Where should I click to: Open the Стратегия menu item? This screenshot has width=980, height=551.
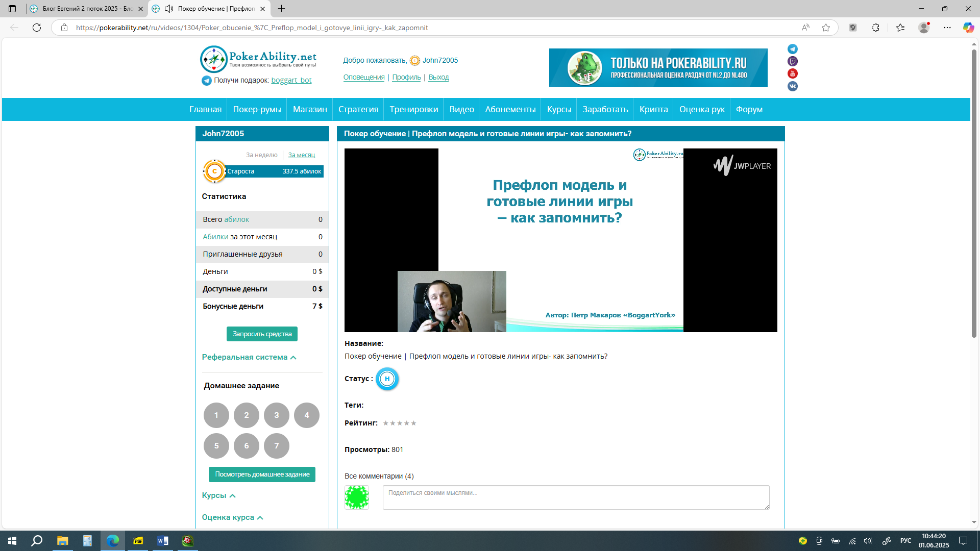coord(358,109)
